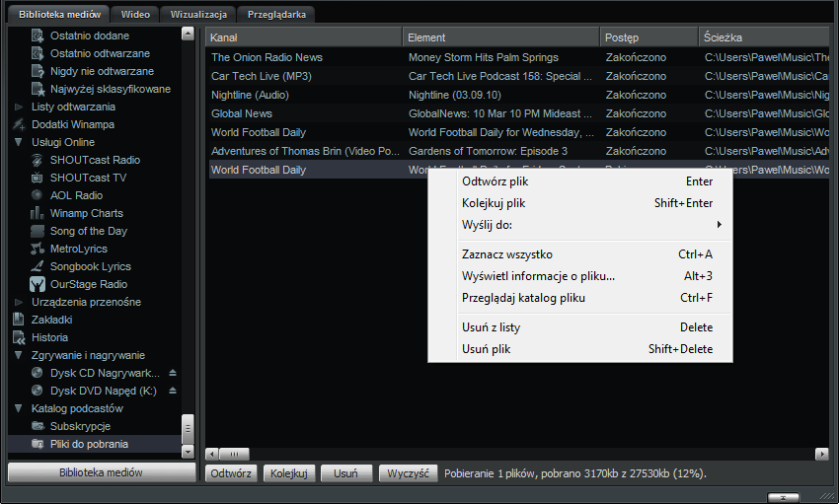
Task: Click the Dysk CD Nagrywarka disc icon
Action: point(37,373)
